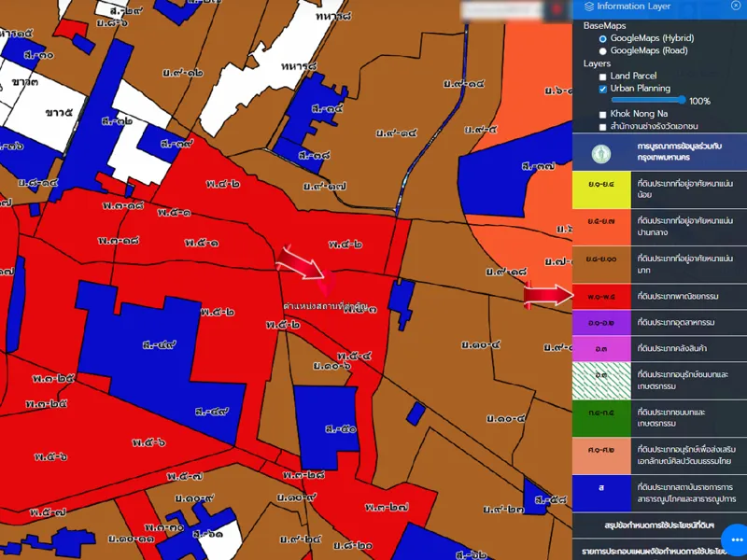
Task: Close the Information Layer panel
Action: tap(735, 6)
